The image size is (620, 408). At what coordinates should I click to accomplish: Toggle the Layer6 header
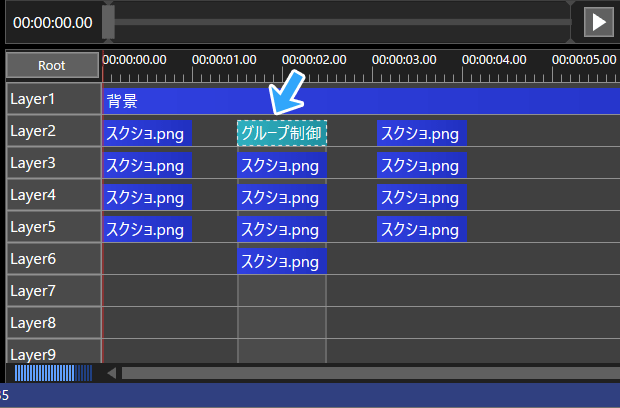pyautogui.click(x=52, y=259)
